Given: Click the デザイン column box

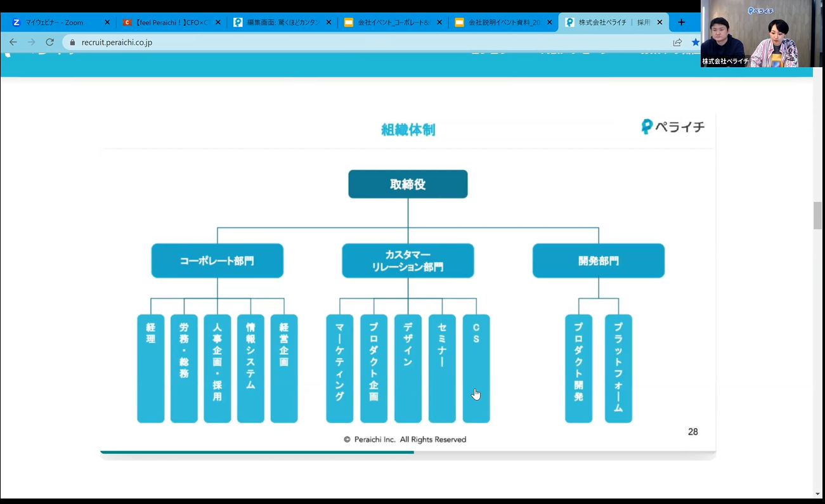Looking at the screenshot, I should click(x=408, y=368).
